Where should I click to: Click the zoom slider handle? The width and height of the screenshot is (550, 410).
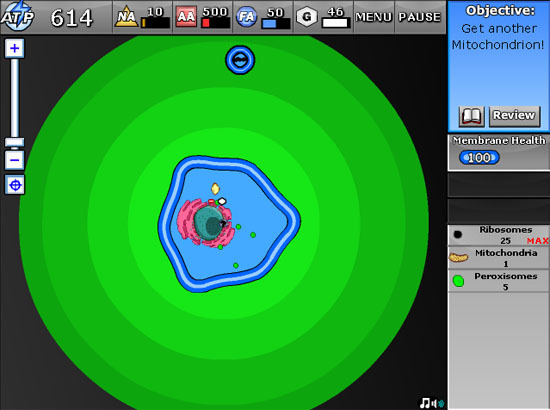coord(14,142)
